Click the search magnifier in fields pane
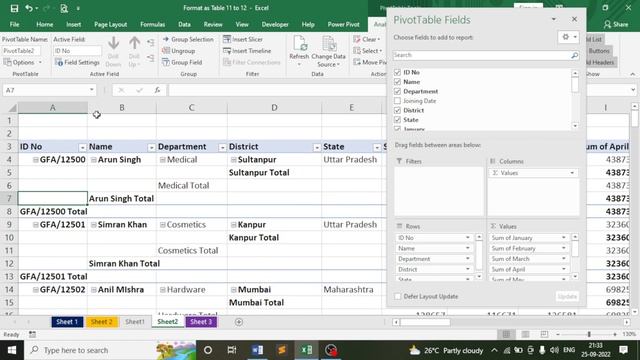The height and width of the screenshot is (360, 640). [574, 55]
